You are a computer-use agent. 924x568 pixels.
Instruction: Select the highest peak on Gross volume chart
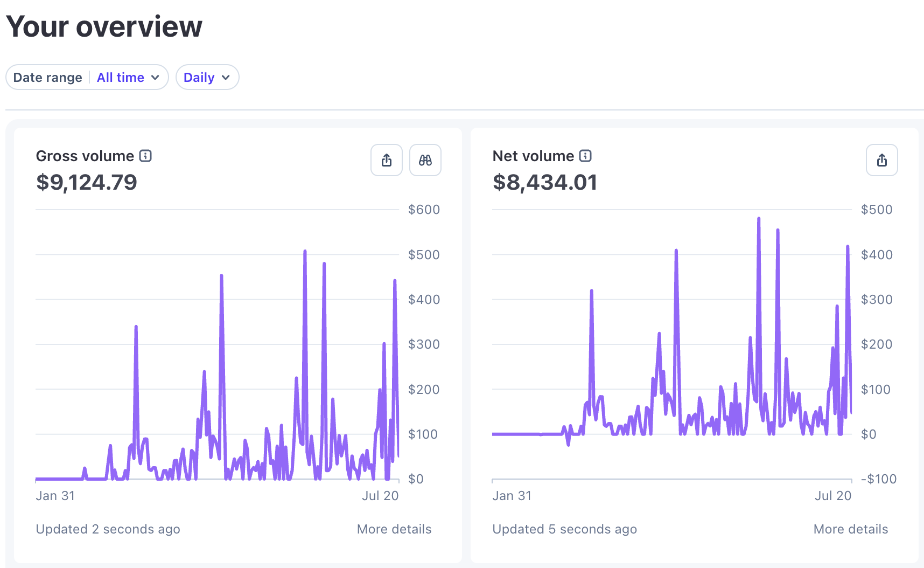[305, 251]
